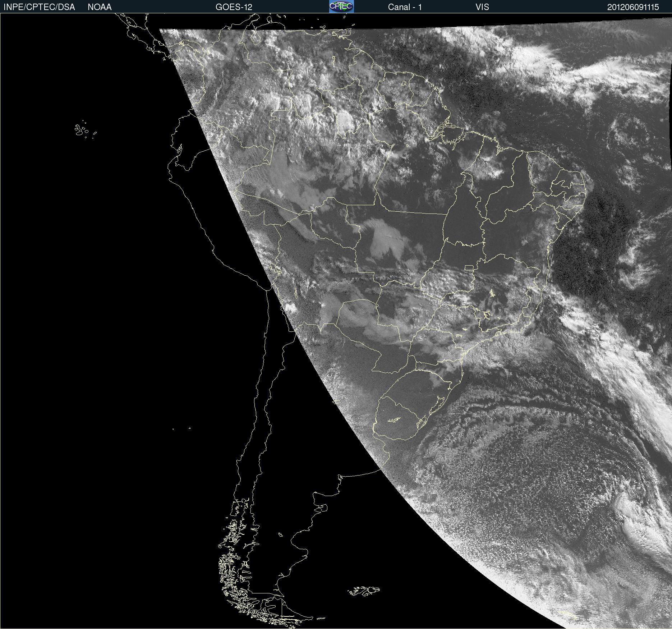Click the NOAA label in the header
The width and height of the screenshot is (672, 629).
click(100, 7)
